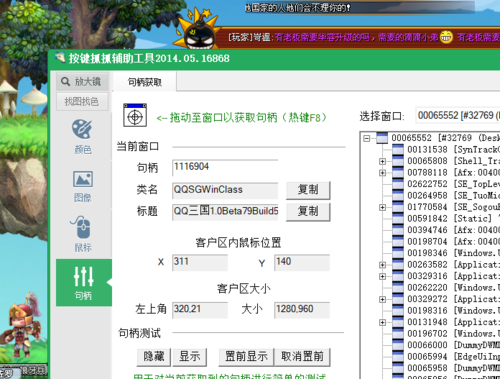Click the 类名 field QQSGWinClass

coord(225,190)
